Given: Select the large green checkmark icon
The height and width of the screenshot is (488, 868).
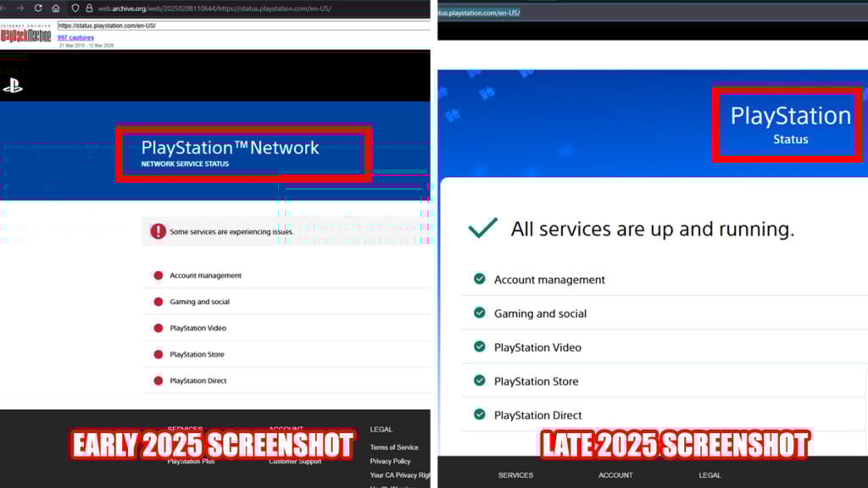Looking at the screenshot, I should [483, 228].
